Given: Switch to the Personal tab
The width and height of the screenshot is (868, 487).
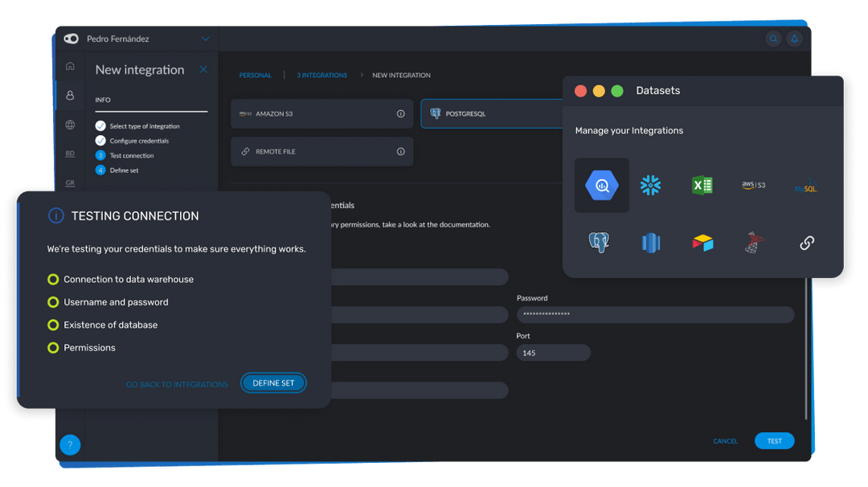Looking at the screenshot, I should 255,75.
